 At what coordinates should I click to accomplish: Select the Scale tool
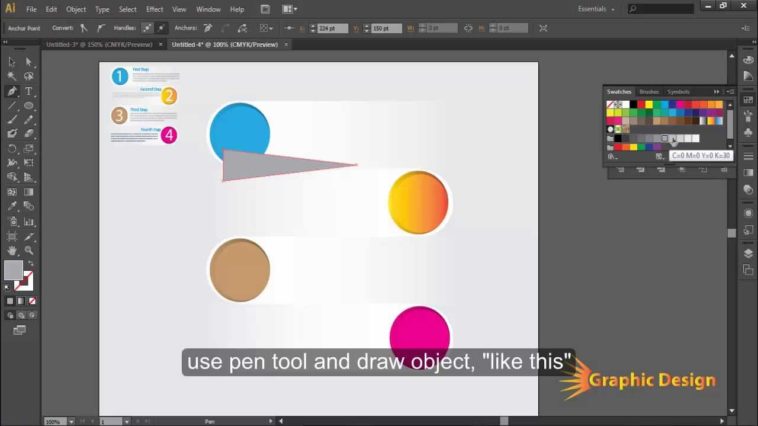pos(29,148)
